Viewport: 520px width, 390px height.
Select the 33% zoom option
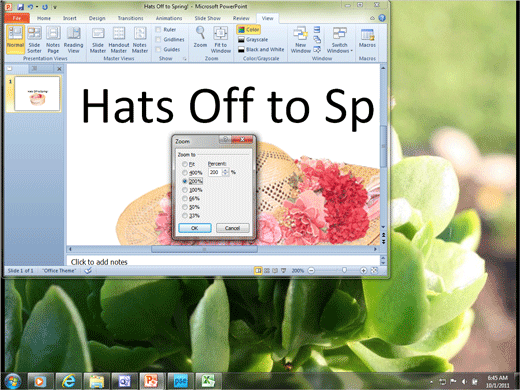coord(185,216)
